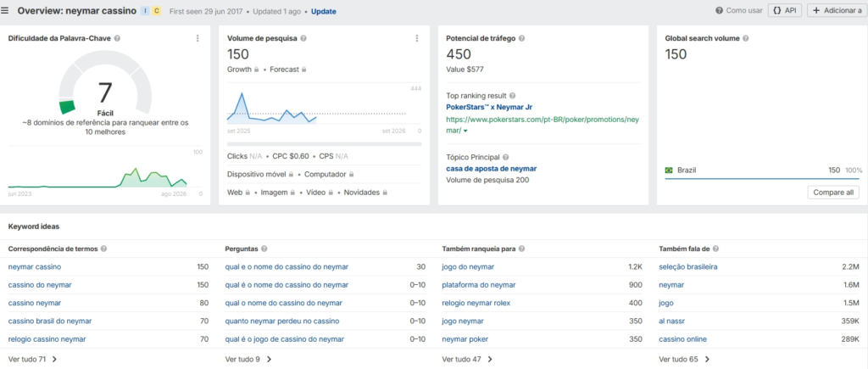Click lock icon beside Computador
Image resolution: width=868 pixels, height=369 pixels.
point(351,174)
